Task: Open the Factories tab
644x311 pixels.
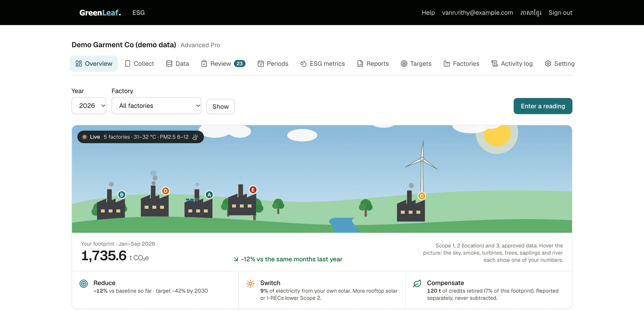Action: click(462, 64)
